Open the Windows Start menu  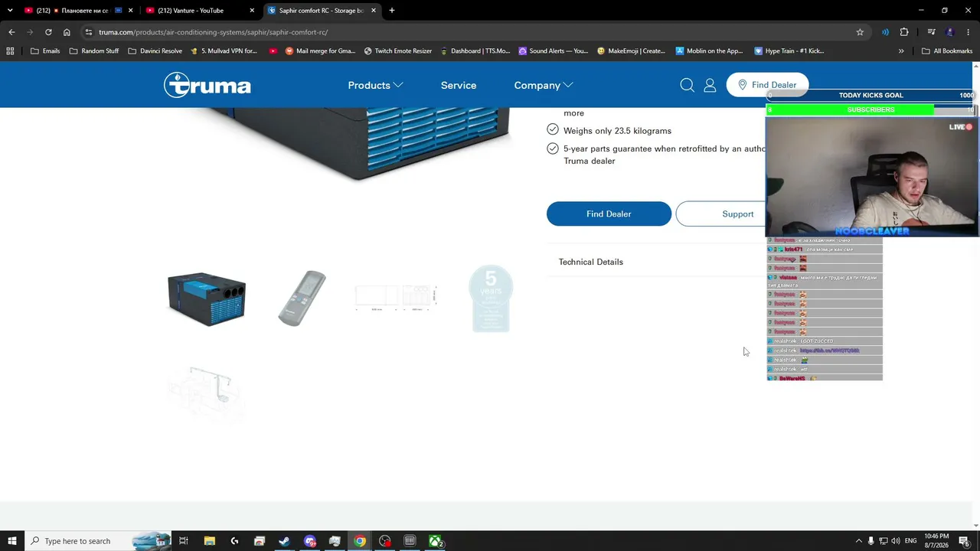tap(11, 541)
